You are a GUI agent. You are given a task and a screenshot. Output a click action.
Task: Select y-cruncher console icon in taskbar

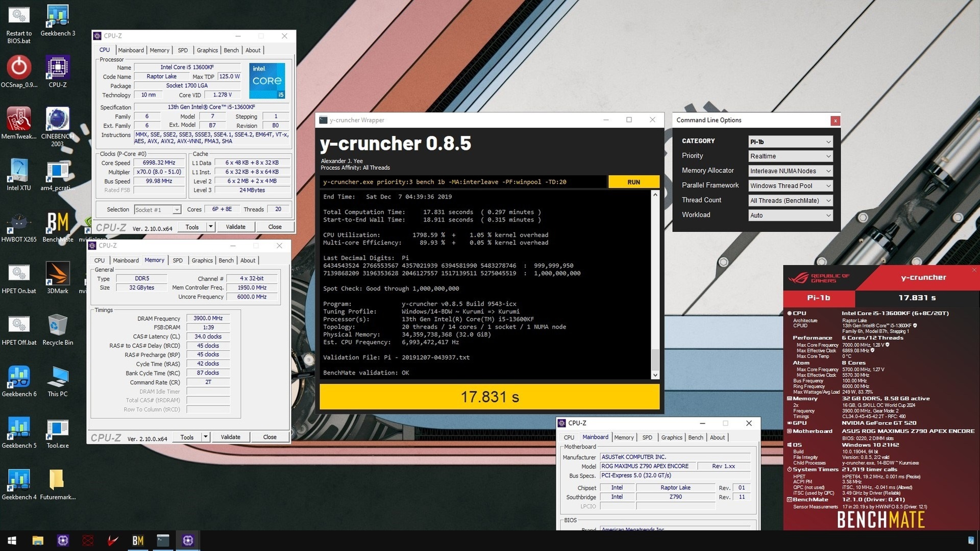[x=163, y=540]
